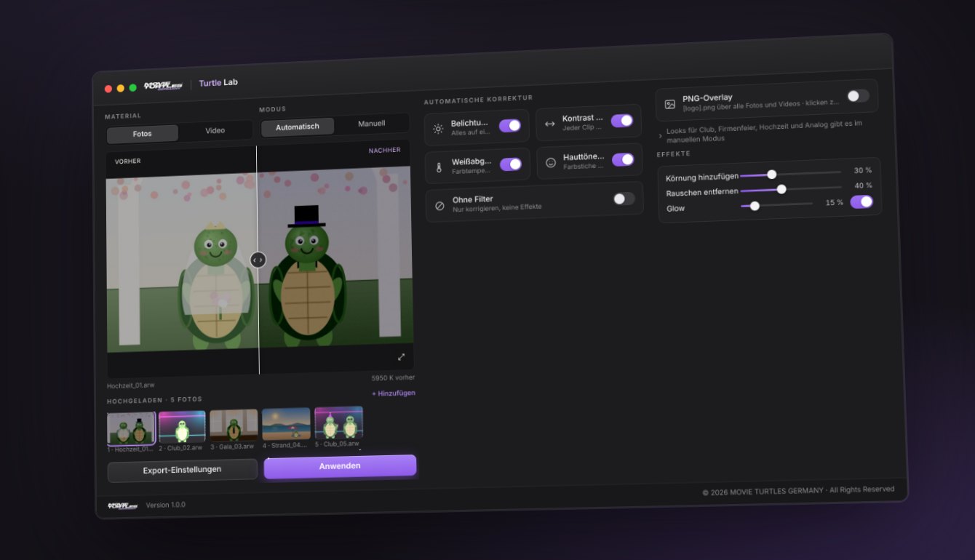This screenshot has height=560, width=975.
Task: Click the crossed-circle Ohne Filter icon
Action: click(439, 206)
